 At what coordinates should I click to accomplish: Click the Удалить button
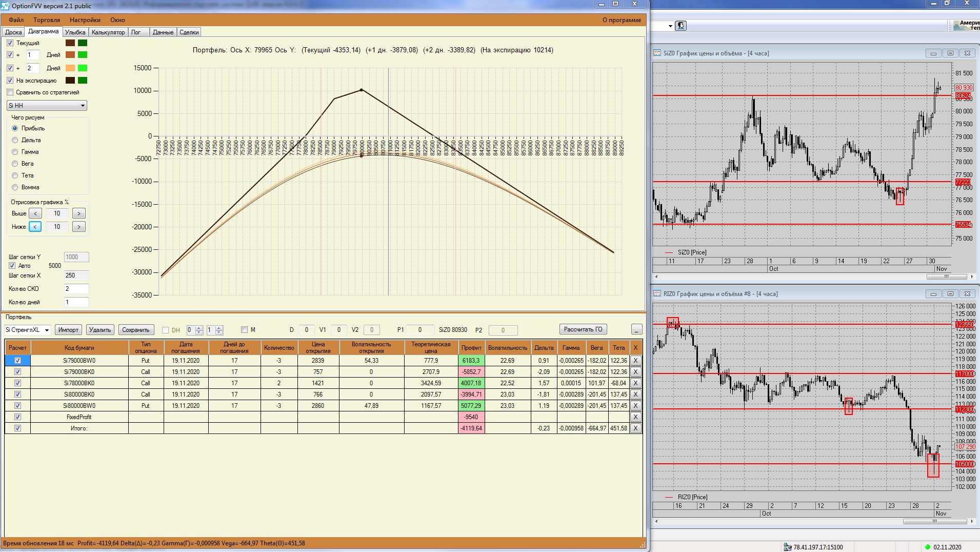pos(100,330)
